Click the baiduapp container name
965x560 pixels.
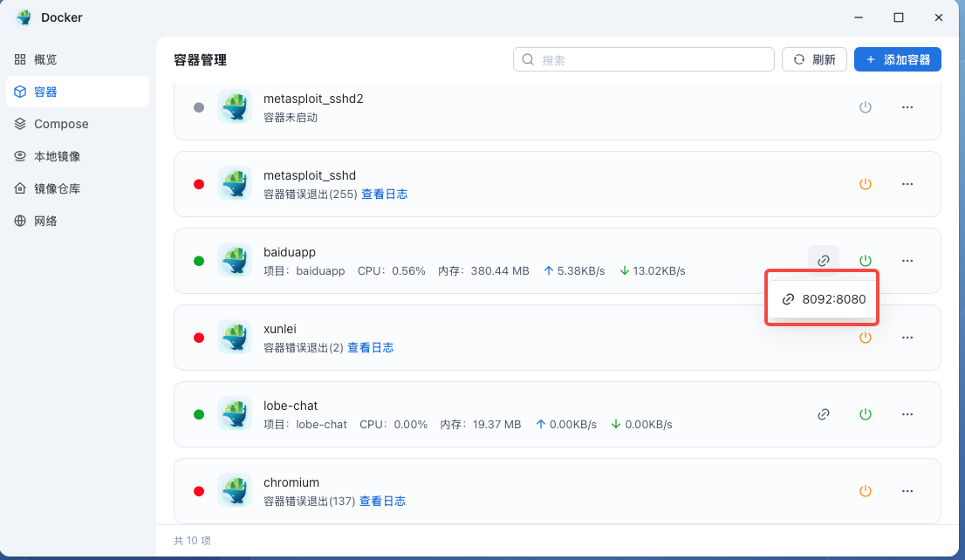[x=290, y=252]
